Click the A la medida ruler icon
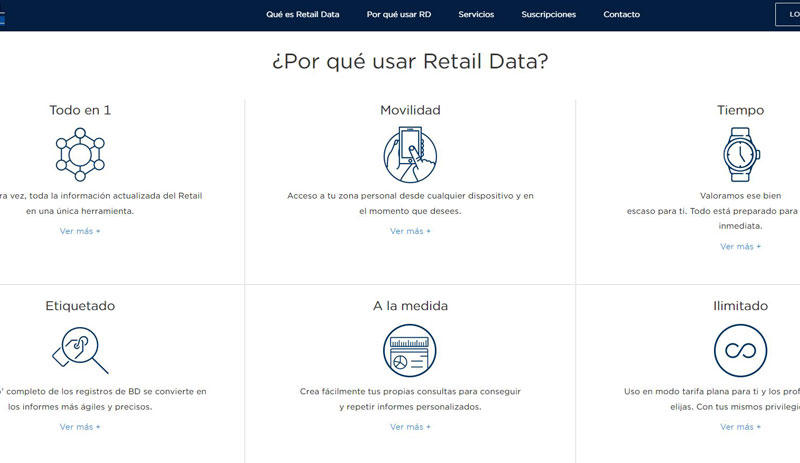The height and width of the screenshot is (463, 800). (410, 350)
